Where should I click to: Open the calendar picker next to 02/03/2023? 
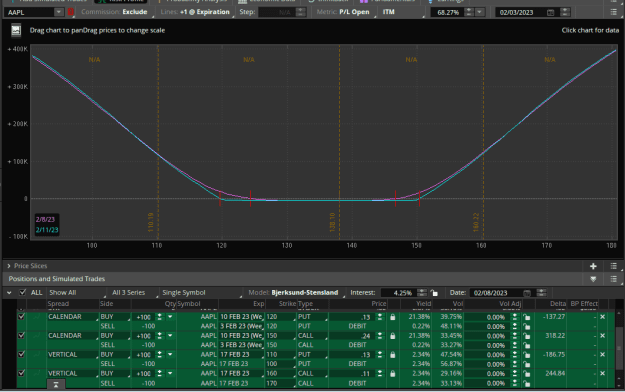550,12
